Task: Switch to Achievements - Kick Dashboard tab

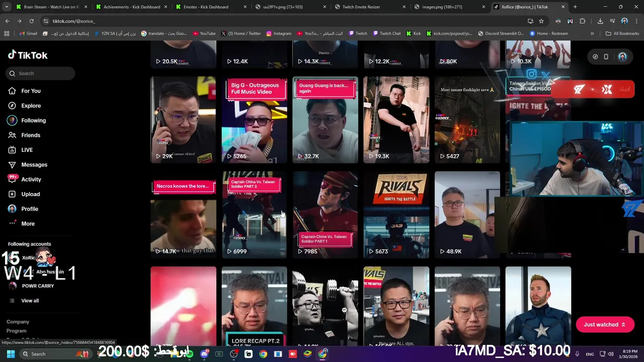Action: pyautogui.click(x=131, y=7)
